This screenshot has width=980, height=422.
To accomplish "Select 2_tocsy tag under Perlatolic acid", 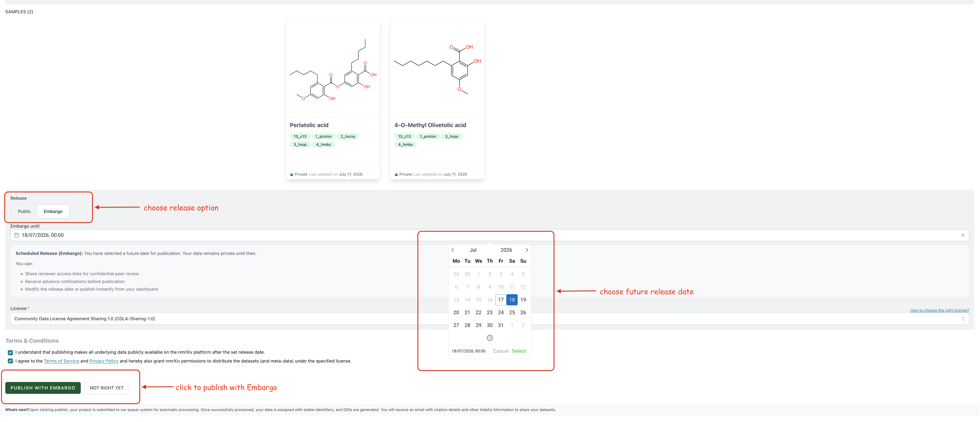I will coord(348,136).
